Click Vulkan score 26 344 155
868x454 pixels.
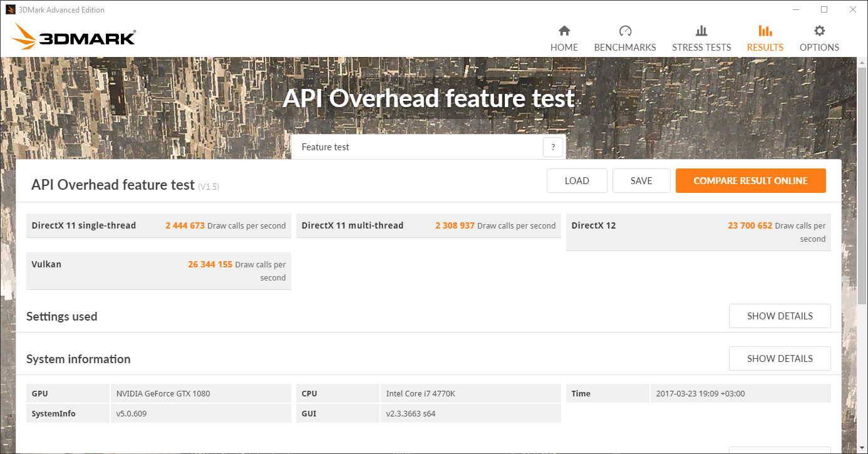210,264
